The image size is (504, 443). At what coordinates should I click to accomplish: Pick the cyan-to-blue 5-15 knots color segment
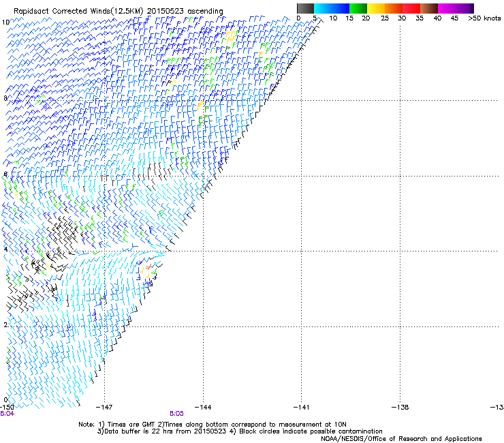[x=332, y=8]
